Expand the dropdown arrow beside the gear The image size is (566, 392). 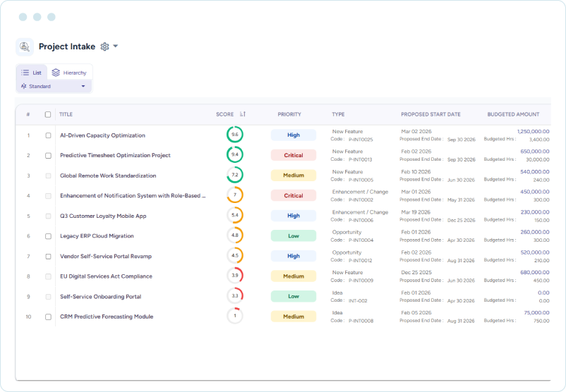pyautogui.click(x=116, y=46)
